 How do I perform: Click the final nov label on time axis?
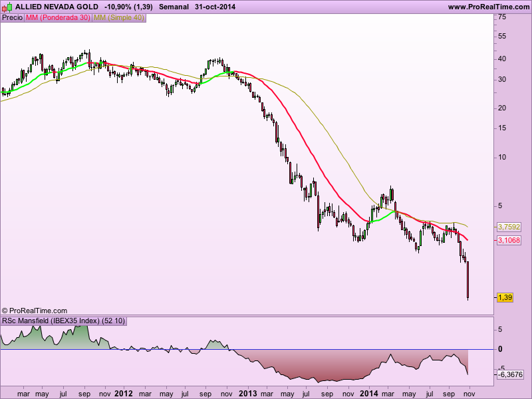tap(469, 394)
